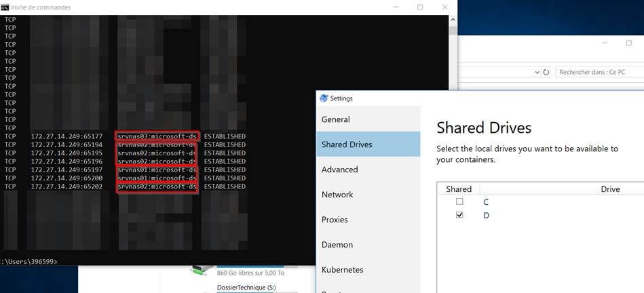Screen dimensions: 644x293
Task: Click local address 172.27.14.249:65202
Action: [x=67, y=187]
